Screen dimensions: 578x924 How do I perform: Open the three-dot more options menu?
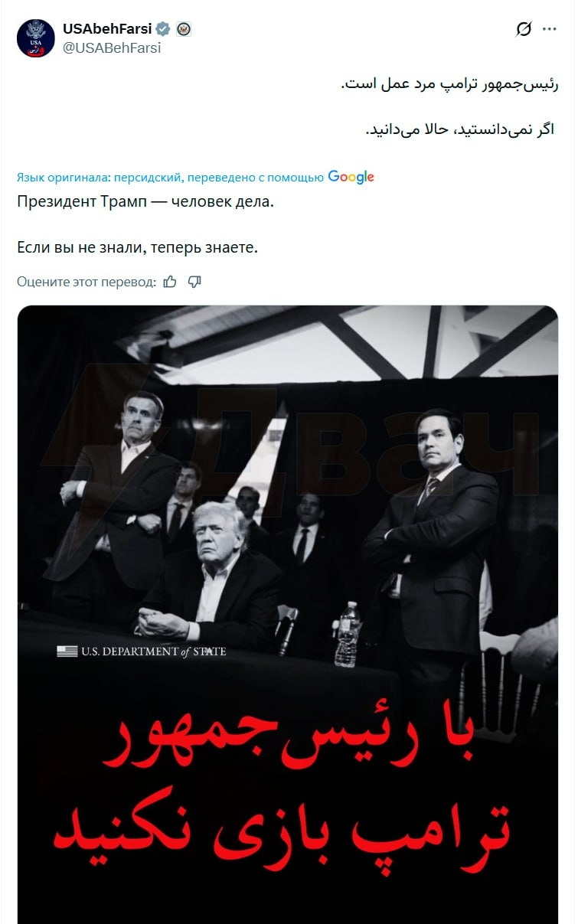pyautogui.click(x=550, y=30)
